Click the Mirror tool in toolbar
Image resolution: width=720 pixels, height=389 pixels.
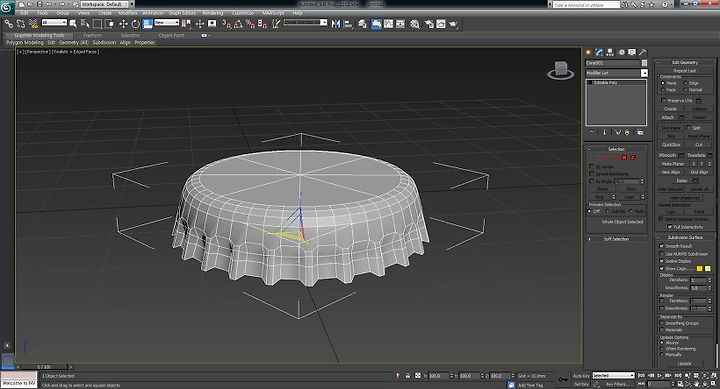pyautogui.click(x=336, y=23)
